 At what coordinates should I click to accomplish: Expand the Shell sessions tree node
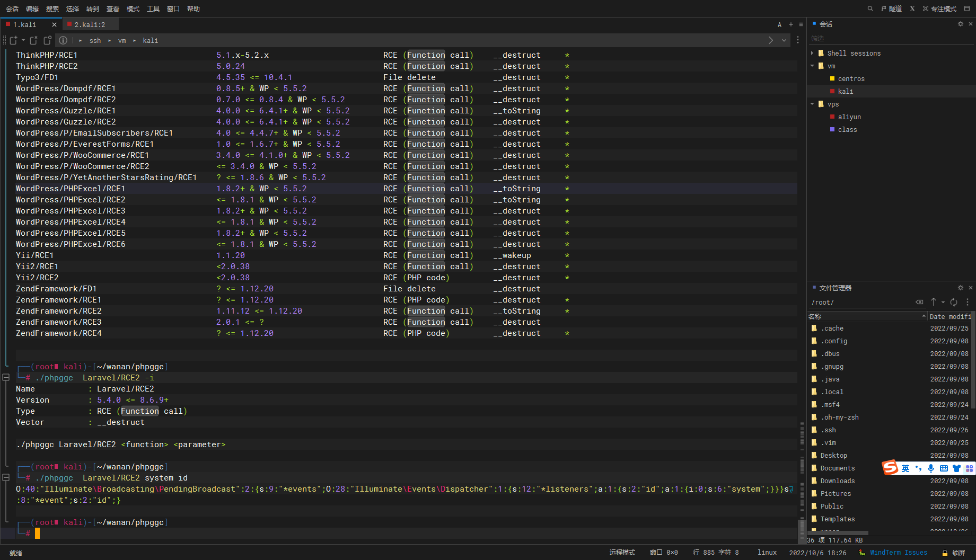[812, 53]
